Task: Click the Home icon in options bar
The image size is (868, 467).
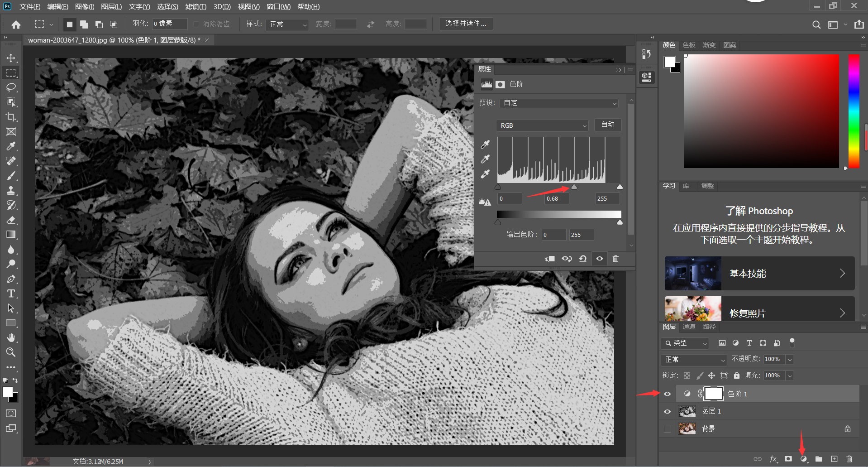Action: 16,24
